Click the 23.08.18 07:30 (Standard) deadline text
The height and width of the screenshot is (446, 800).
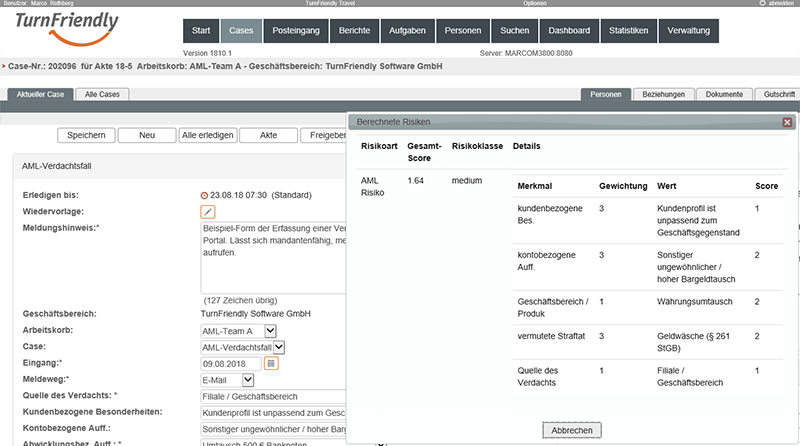pyautogui.click(x=261, y=195)
